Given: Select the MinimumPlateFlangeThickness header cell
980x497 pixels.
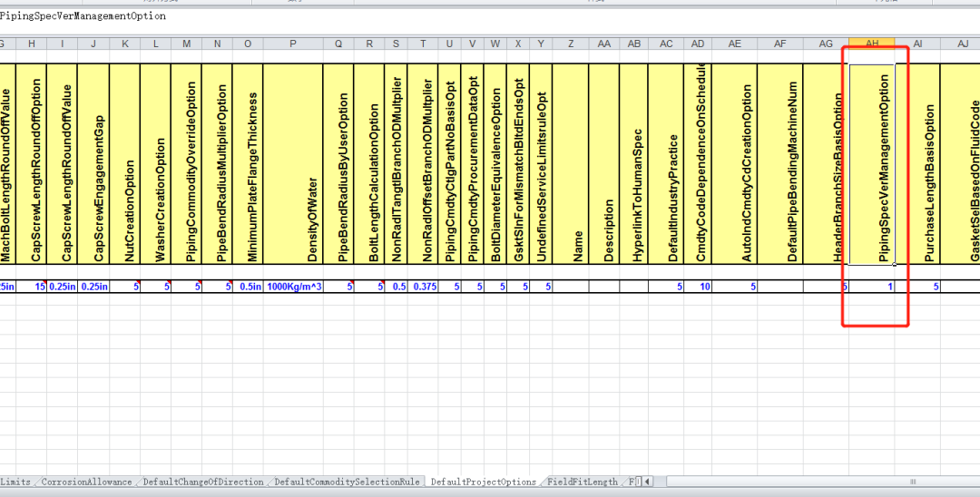Looking at the screenshot, I should tap(248, 163).
